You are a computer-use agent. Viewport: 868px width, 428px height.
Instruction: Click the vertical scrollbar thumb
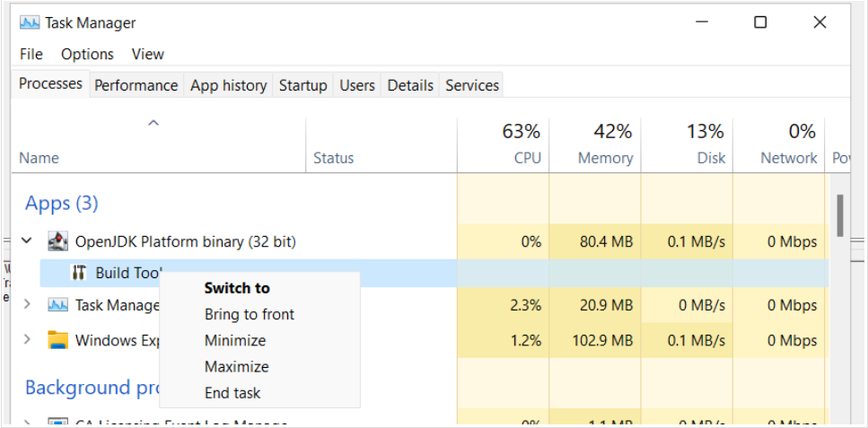(840, 215)
